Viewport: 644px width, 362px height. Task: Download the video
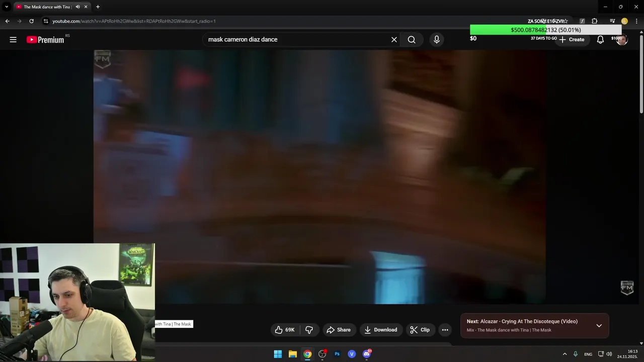381,330
